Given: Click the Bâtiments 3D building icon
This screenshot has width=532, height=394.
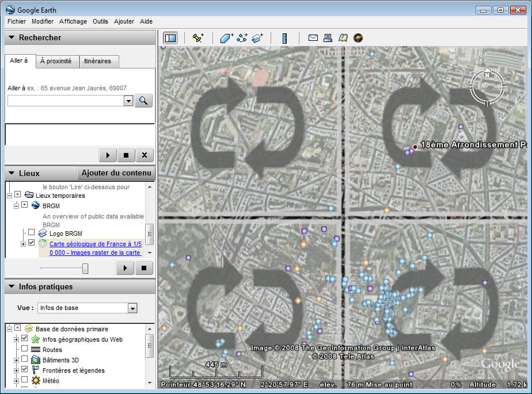Looking at the screenshot, I should (36, 359).
